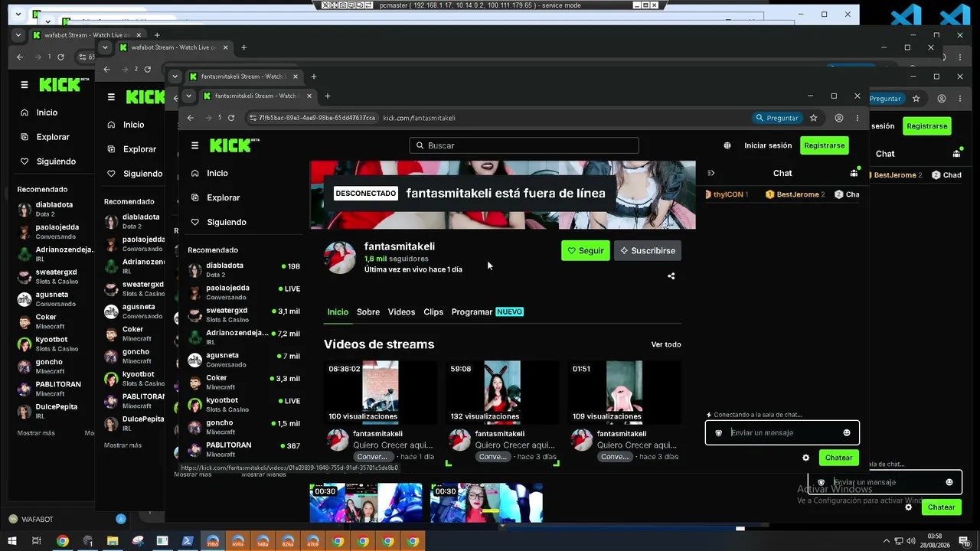Open the language globe selector icon

[727, 145]
